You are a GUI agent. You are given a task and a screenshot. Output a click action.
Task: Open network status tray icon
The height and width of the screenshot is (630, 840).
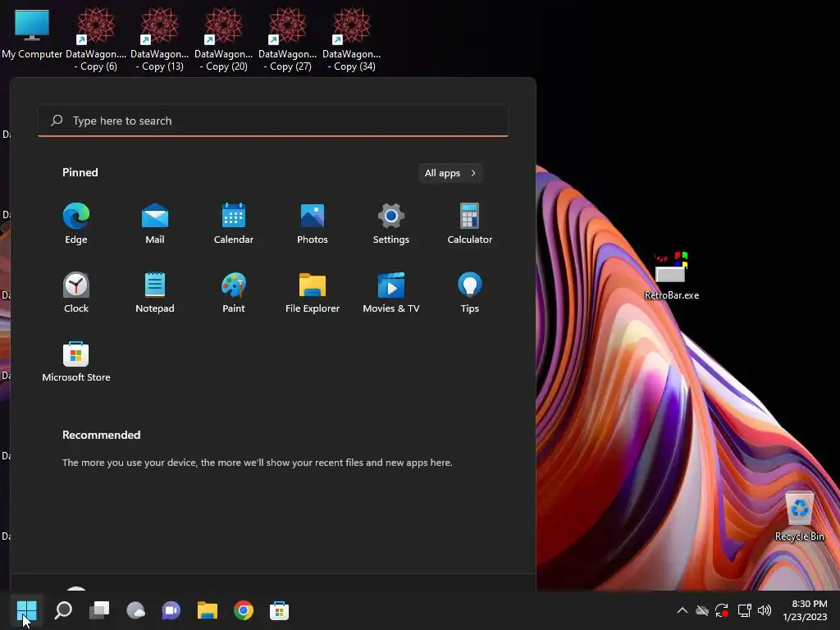coord(744,610)
